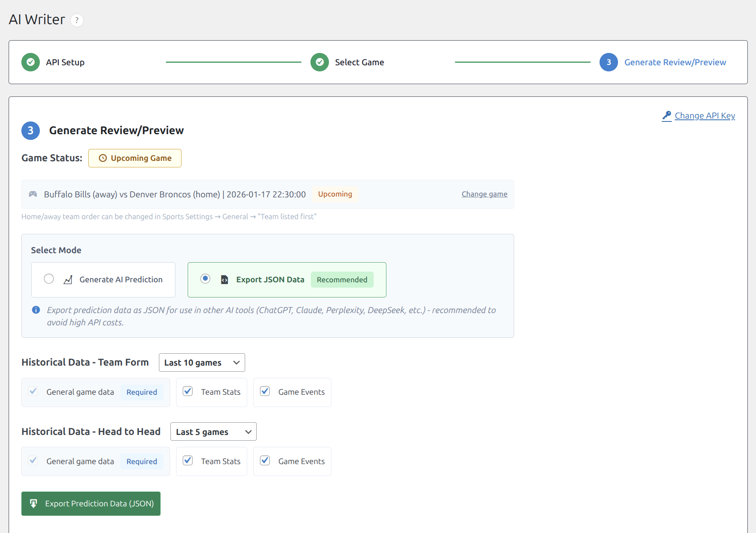The image size is (756, 533).
Task: Uncheck Game Events under Team Form
Action: coord(265,391)
